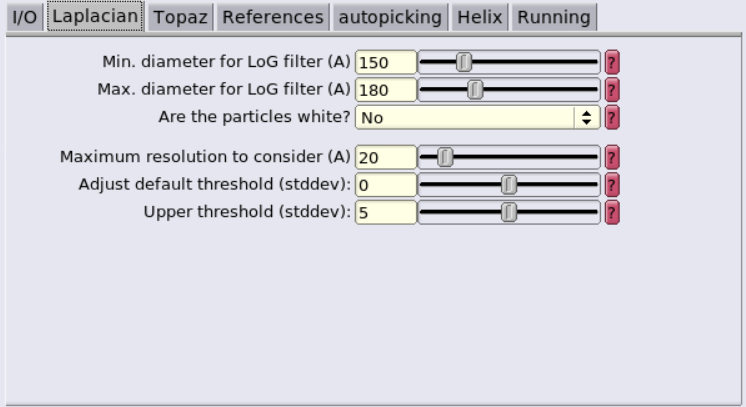Expand the 'Are the particles white?' dropdown
This screenshot has width=746, height=407.
[478, 118]
